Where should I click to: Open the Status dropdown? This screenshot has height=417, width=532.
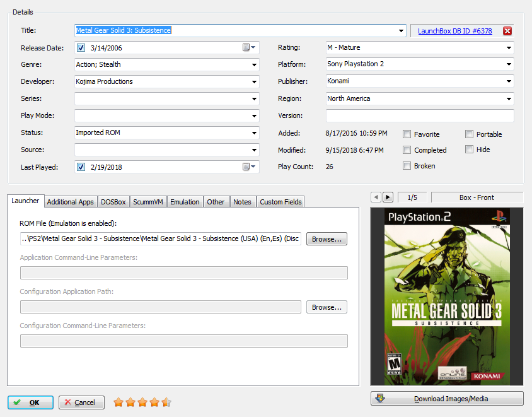point(254,132)
